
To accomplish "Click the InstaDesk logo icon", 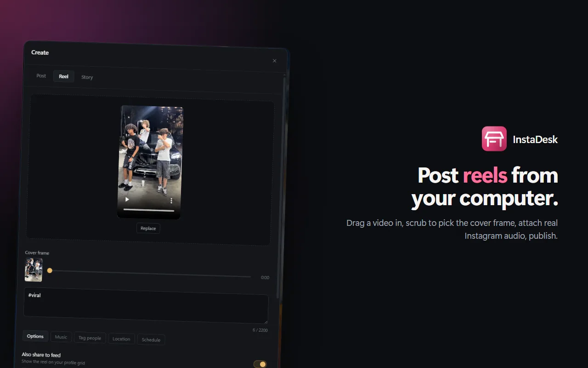I will (494, 139).
